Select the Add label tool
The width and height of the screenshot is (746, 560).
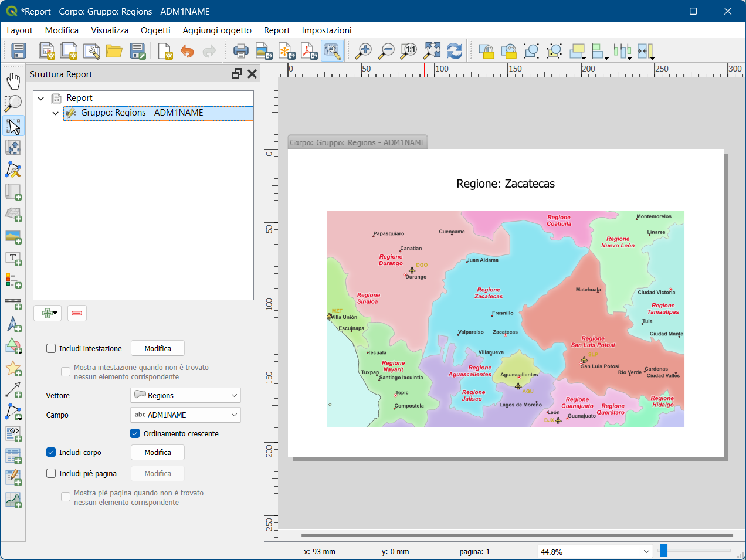tap(13, 259)
